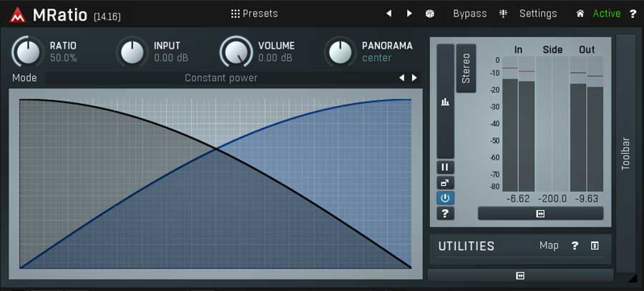Open meter help question mark
Image resolution: width=644 pixels, height=291 pixels.
[445, 214]
